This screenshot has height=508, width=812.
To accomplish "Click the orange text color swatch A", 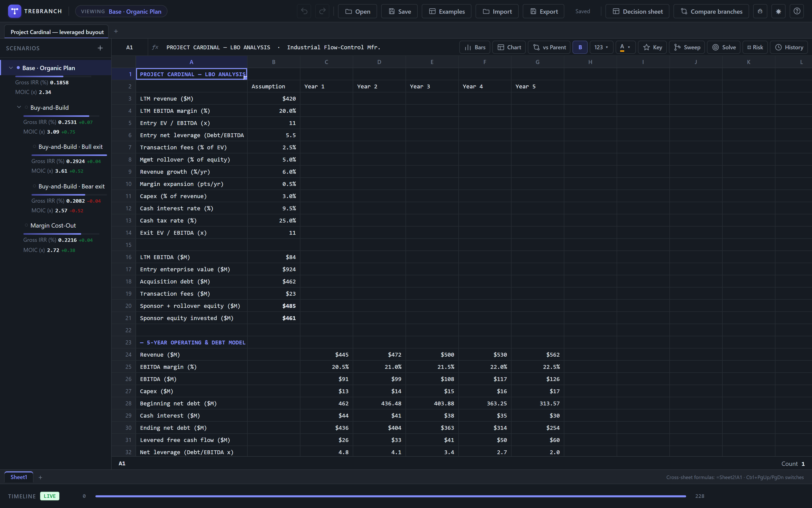I will tap(622, 47).
